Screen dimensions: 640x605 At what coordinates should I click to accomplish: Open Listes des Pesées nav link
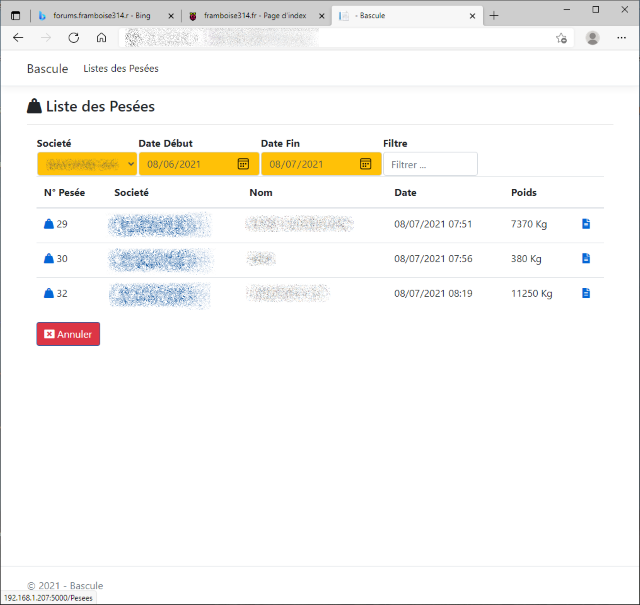tap(121, 69)
